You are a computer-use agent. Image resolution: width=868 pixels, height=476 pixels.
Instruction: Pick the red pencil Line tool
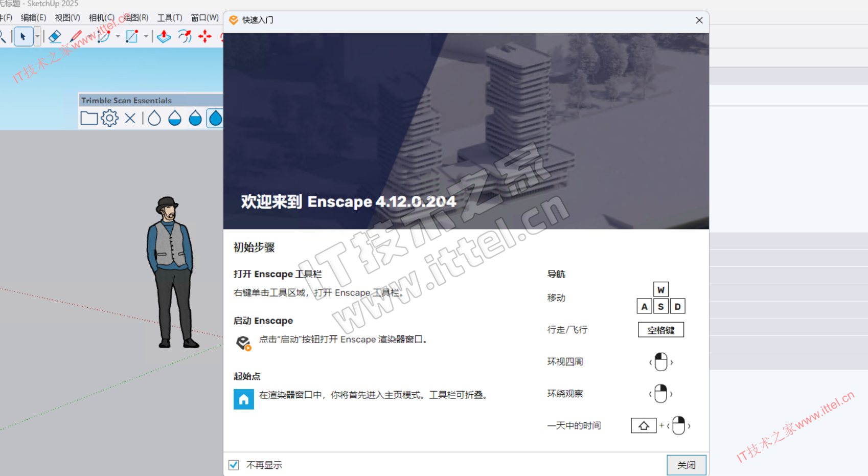pos(76,36)
